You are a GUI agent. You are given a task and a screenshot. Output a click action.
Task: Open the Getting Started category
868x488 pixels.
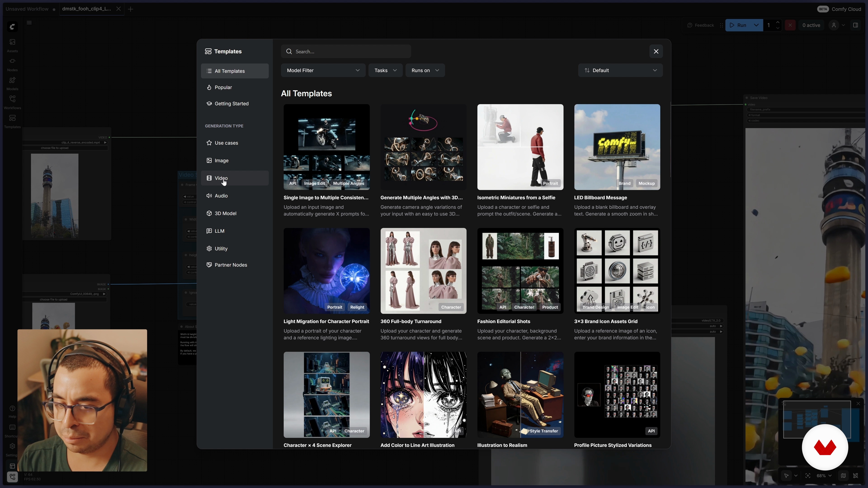tap(235, 103)
